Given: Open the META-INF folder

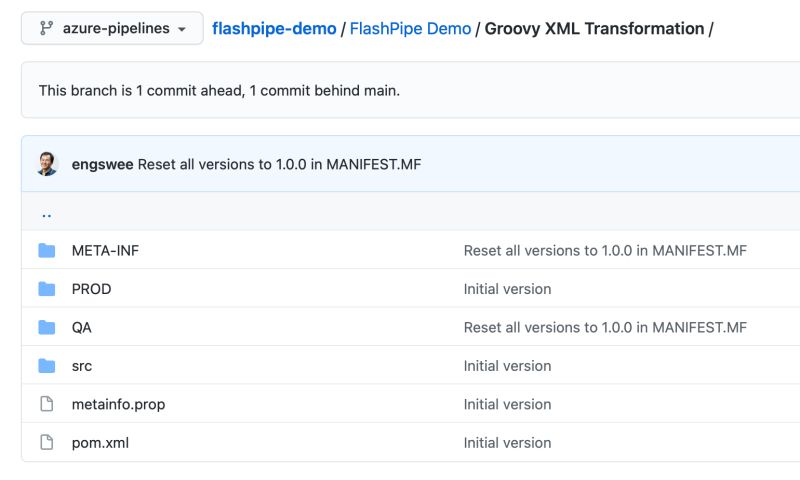Looking at the screenshot, I should pos(105,250).
